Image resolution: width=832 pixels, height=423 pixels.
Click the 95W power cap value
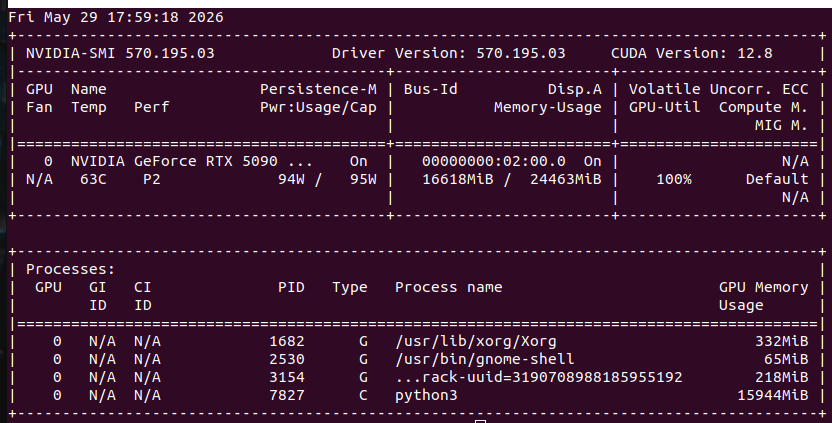(363, 179)
